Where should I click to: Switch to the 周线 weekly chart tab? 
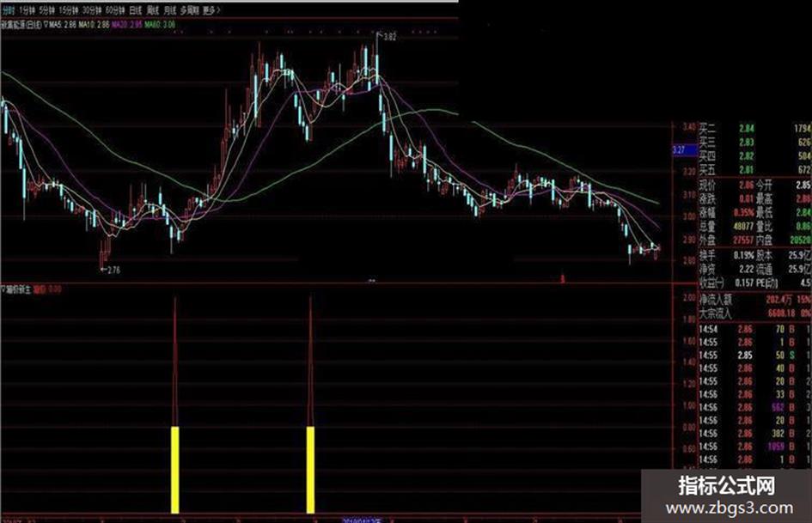tap(153, 9)
